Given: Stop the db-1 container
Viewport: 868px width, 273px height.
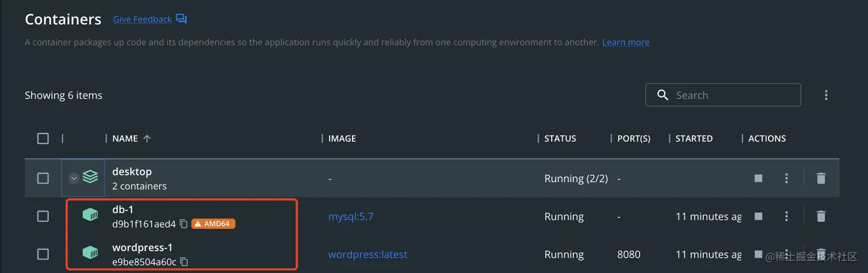Looking at the screenshot, I should point(758,216).
